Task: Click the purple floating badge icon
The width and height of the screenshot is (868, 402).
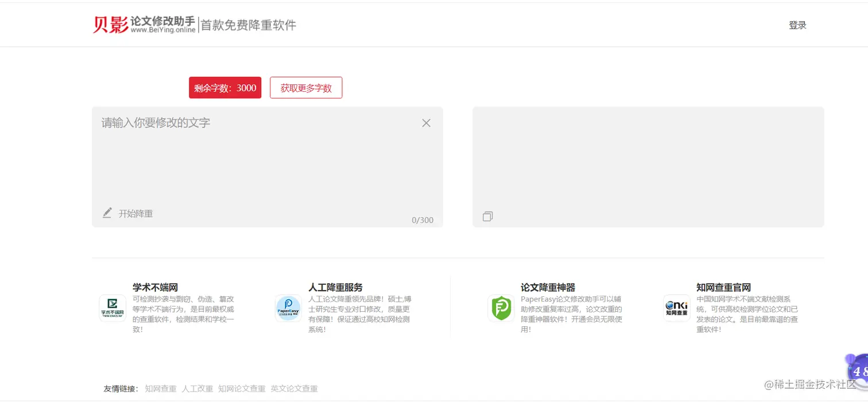Action: pos(857,371)
